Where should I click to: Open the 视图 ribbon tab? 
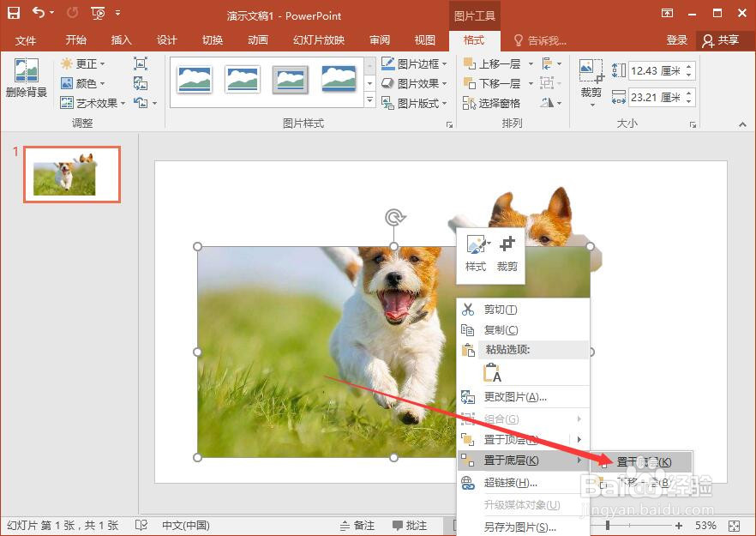tap(425, 40)
